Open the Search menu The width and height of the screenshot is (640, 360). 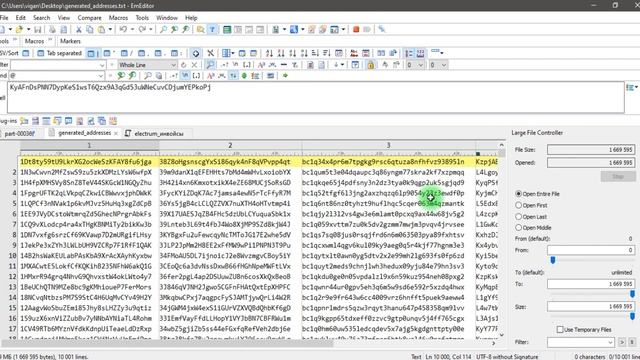(x=41, y=18)
